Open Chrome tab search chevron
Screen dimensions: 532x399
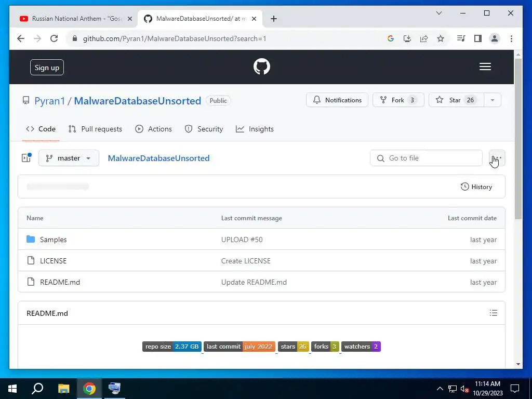coord(438,13)
